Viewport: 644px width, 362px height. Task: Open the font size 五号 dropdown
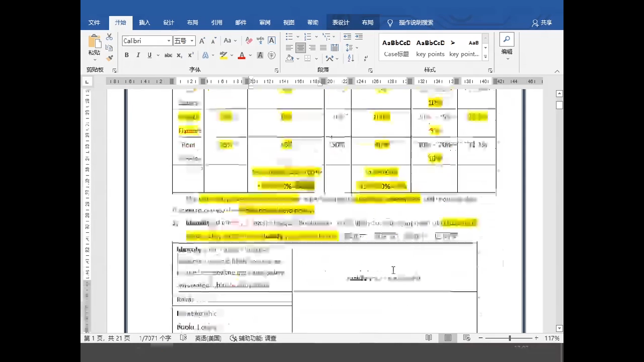tap(192, 41)
